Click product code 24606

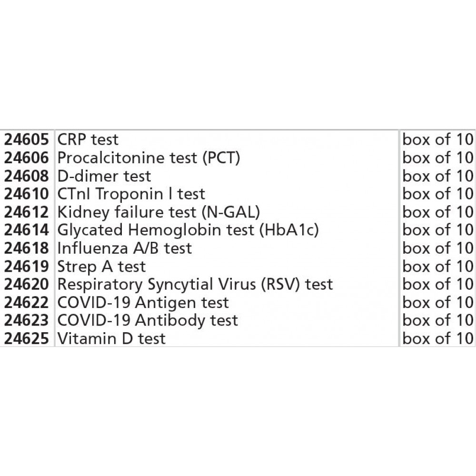tap(27, 158)
